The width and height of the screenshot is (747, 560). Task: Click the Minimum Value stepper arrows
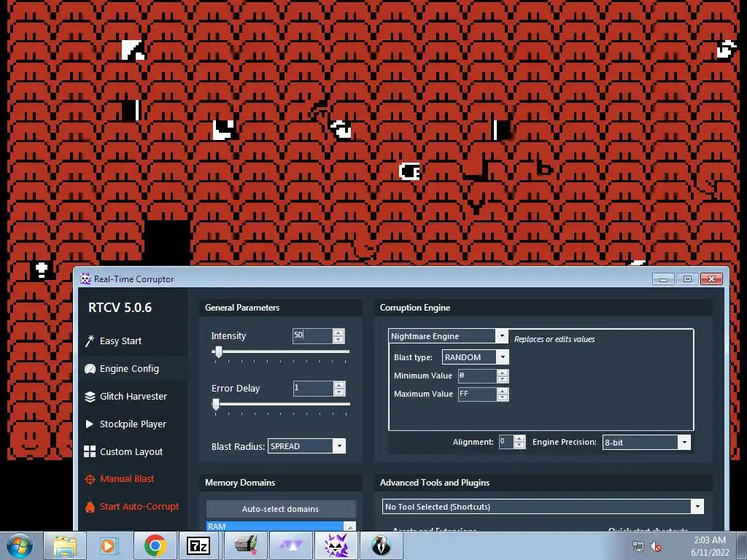[503, 376]
